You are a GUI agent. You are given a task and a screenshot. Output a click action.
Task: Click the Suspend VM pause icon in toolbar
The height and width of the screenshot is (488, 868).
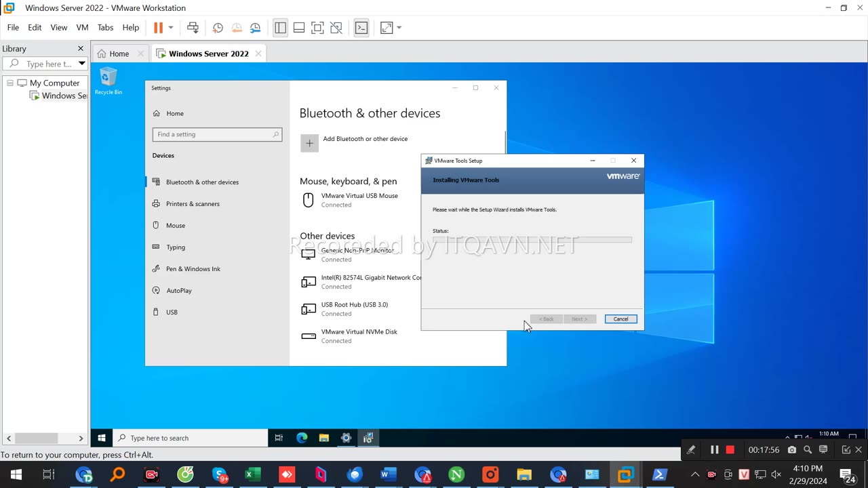(x=158, y=28)
